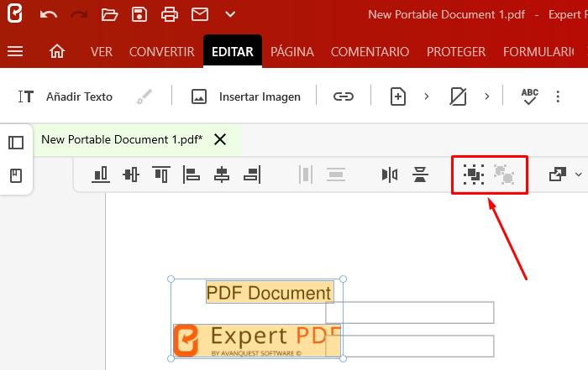Flip object vertically
Screen dimensions: 588x370
click(x=420, y=175)
